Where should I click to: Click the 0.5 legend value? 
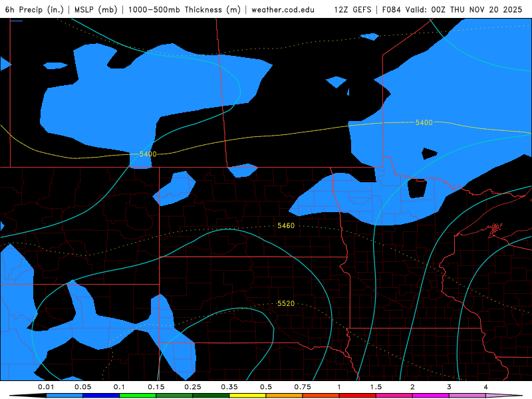pyautogui.click(x=266, y=387)
